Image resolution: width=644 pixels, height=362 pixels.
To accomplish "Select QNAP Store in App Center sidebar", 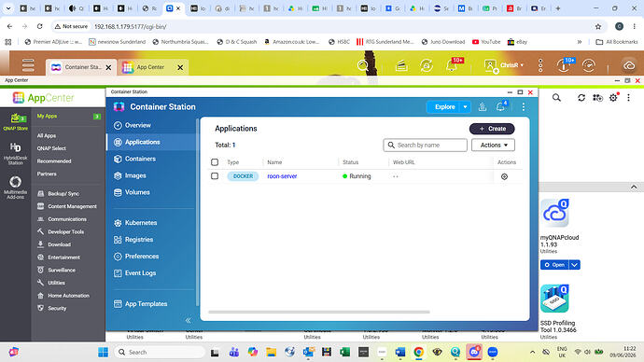I will click(16, 122).
